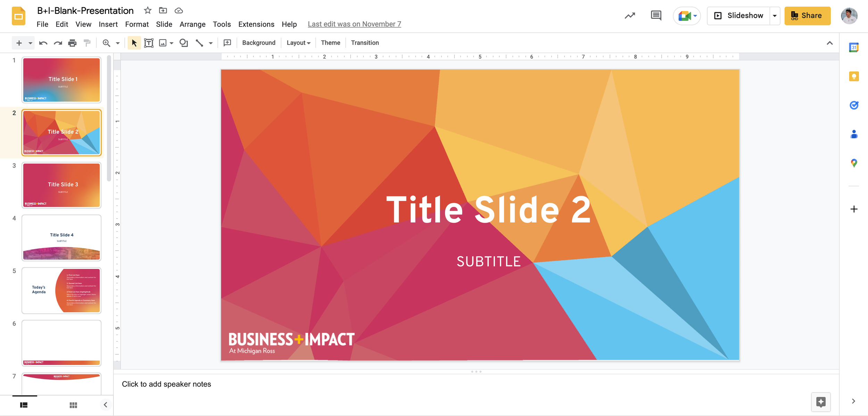This screenshot has width=868, height=416.
Task: Open Google Keep side panel icon
Action: tap(854, 76)
